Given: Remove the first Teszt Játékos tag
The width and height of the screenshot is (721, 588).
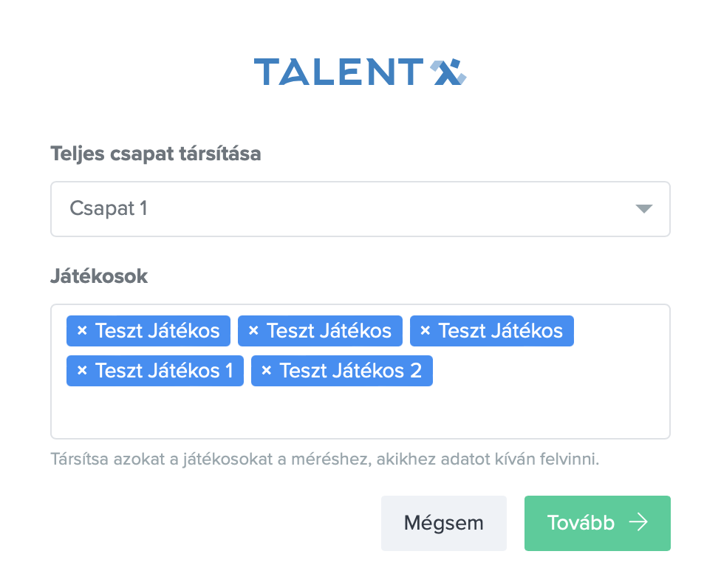Looking at the screenshot, I should click(82, 331).
